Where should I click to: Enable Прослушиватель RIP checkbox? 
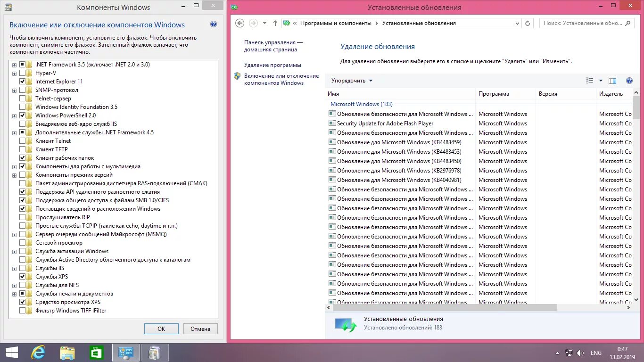[22, 217]
